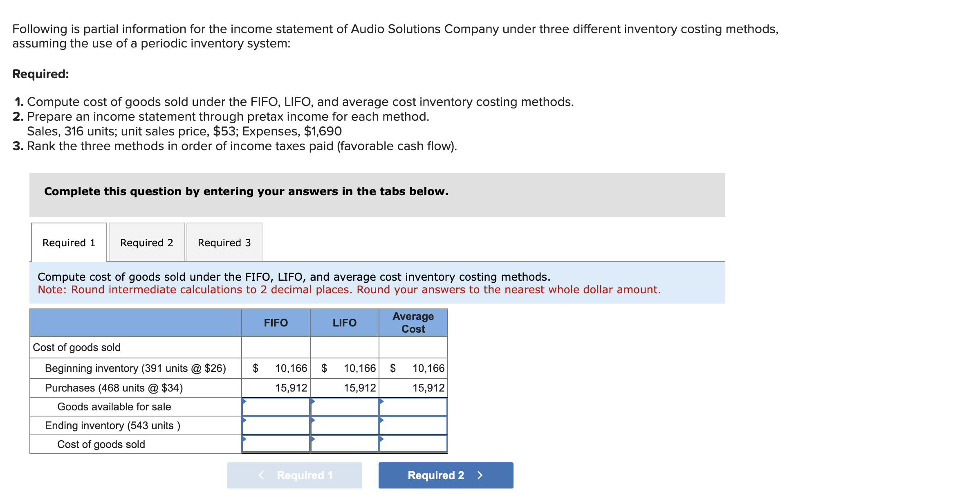Select Average Cost Ending inventory input cell
The image size is (980, 502).
pyautogui.click(x=413, y=425)
